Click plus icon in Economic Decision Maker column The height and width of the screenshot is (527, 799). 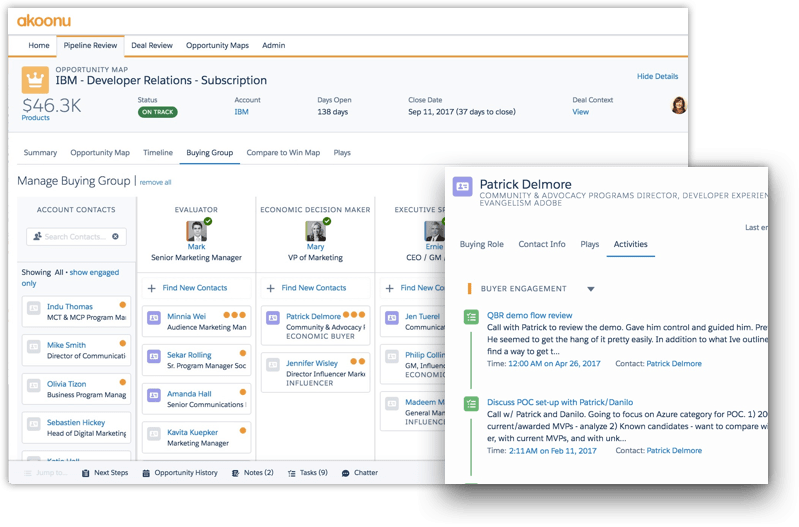coord(271,288)
